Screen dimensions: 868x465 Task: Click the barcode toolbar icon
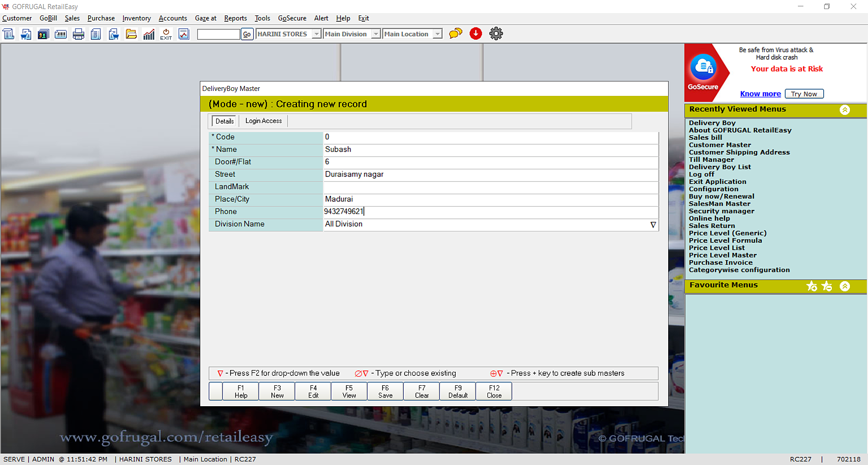[61, 34]
